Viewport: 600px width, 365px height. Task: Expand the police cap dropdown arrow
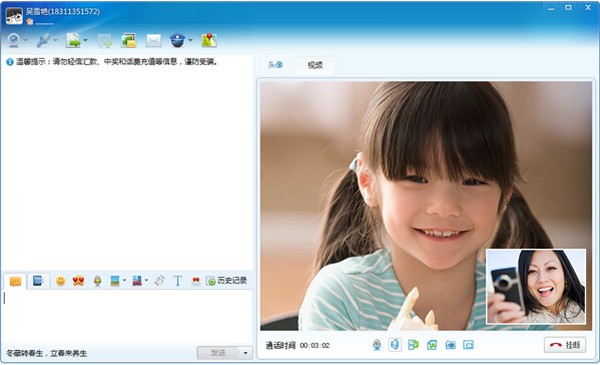(x=190, y=40)
